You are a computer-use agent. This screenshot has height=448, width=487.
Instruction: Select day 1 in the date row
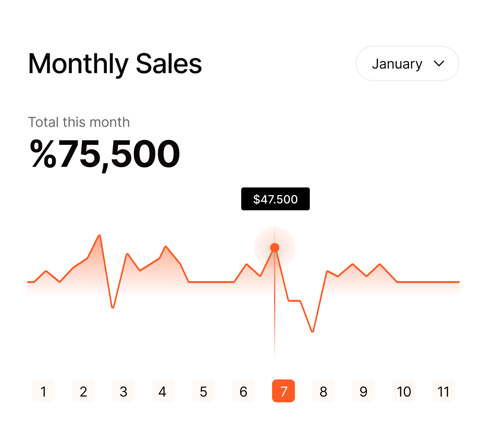[x=43, y=391]
